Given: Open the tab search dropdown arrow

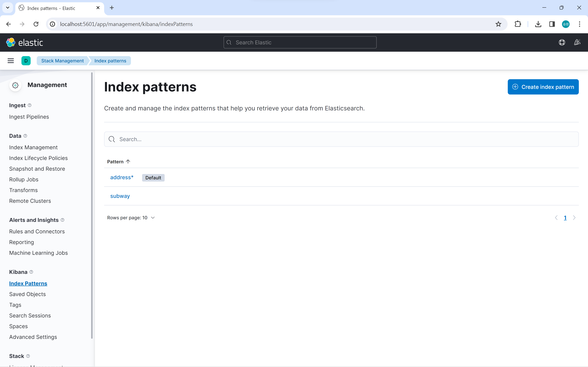Looking at the screenshot, I should pos(8,8).
